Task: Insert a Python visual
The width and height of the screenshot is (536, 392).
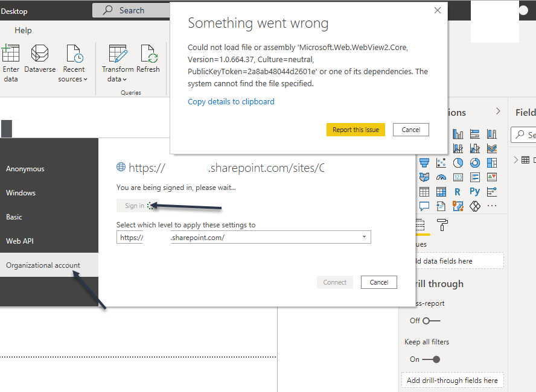Action: point(475,192)
